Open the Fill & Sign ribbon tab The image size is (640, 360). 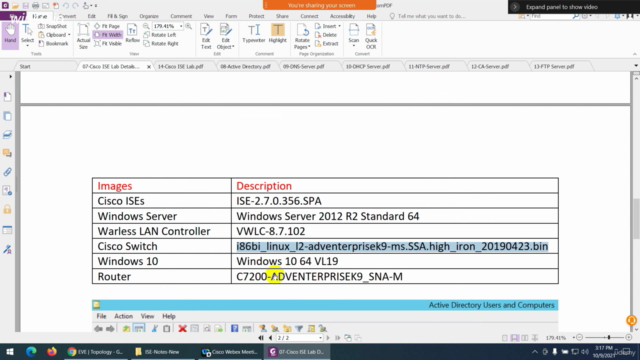pyautogui.click(x=118, y=16)
